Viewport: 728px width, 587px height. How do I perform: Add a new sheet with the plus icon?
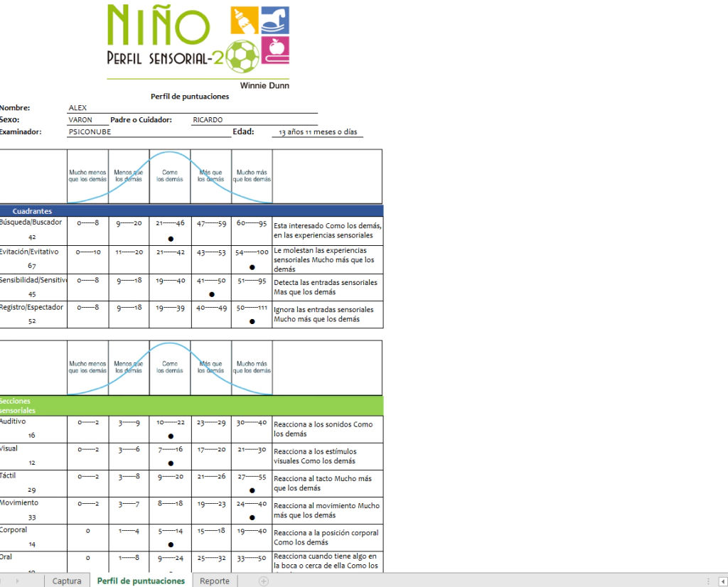(264, 581)
